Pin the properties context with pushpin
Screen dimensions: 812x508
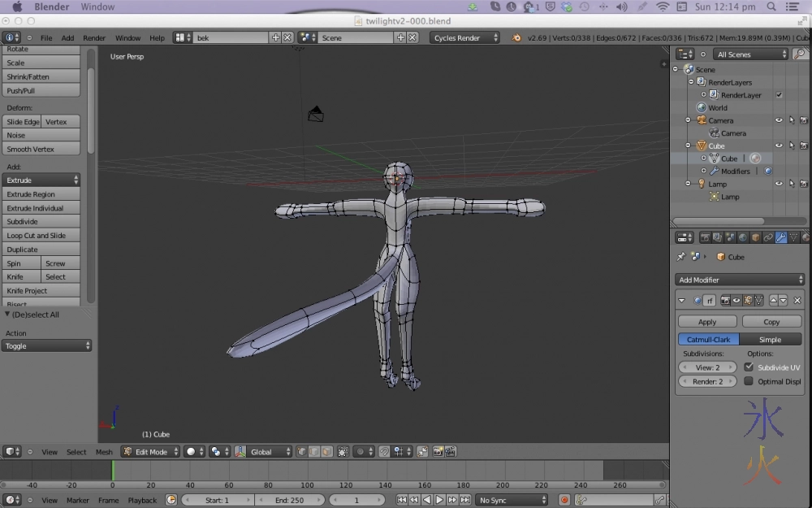(x=681, y=257)
